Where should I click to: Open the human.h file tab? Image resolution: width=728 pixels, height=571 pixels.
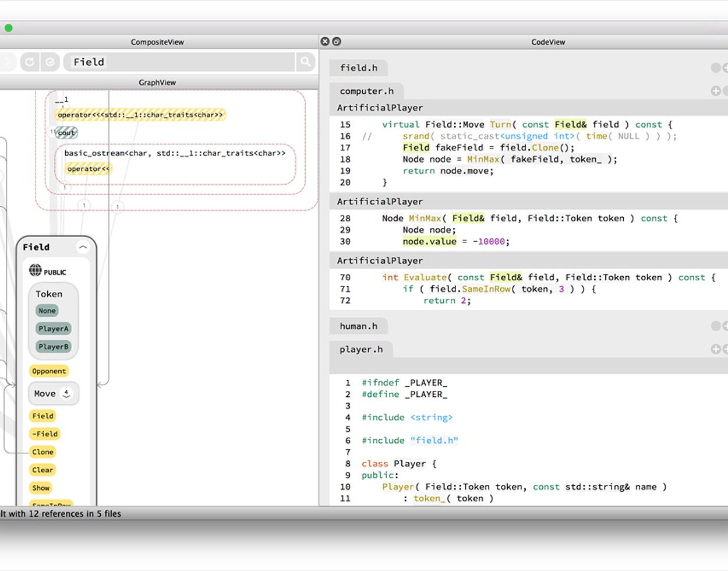coord(358,326)
